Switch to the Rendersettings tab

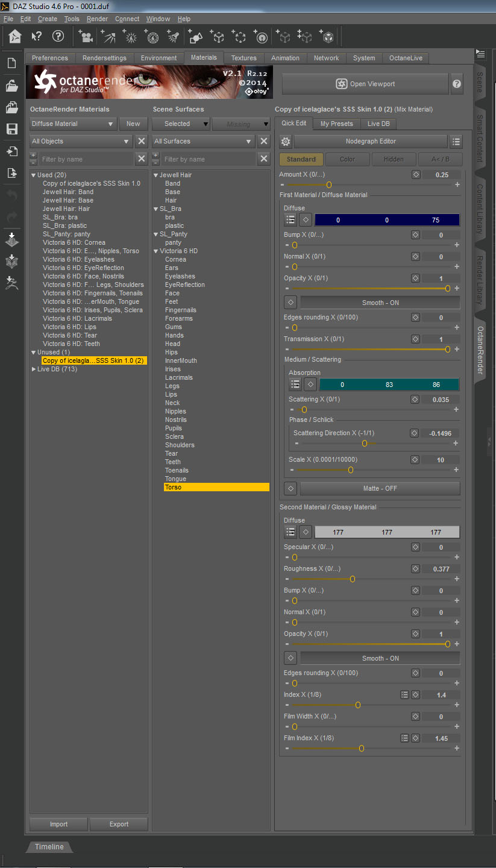tap(105, 58)
